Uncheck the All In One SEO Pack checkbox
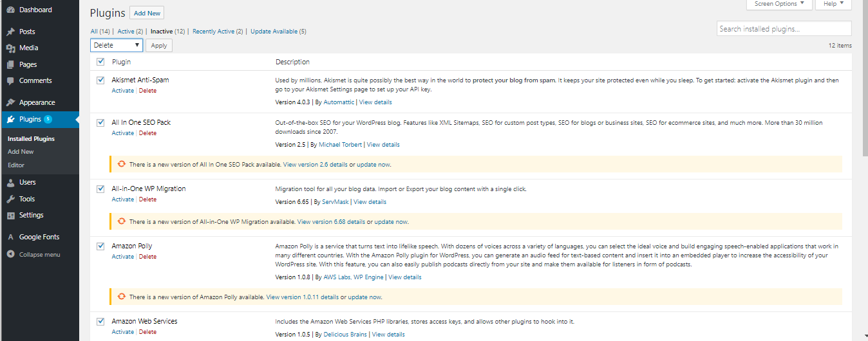The width and height of the screenshot is (868, 341). pyautogui.click(x=100, y=122)
